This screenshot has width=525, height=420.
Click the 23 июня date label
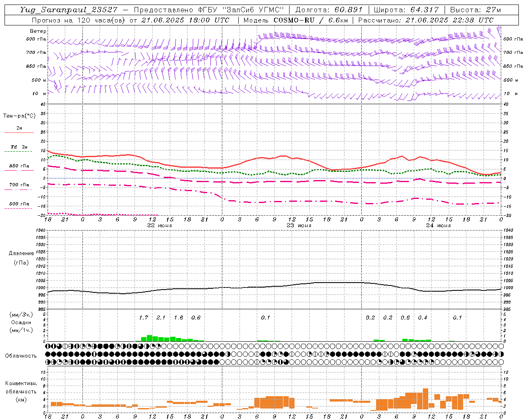pyautogui.click(x=299, y=226)
